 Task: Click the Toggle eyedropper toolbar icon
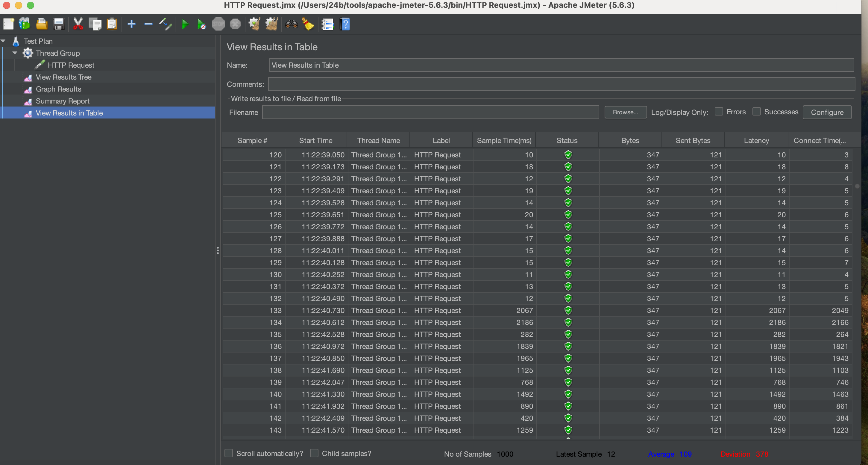[165, 24]
